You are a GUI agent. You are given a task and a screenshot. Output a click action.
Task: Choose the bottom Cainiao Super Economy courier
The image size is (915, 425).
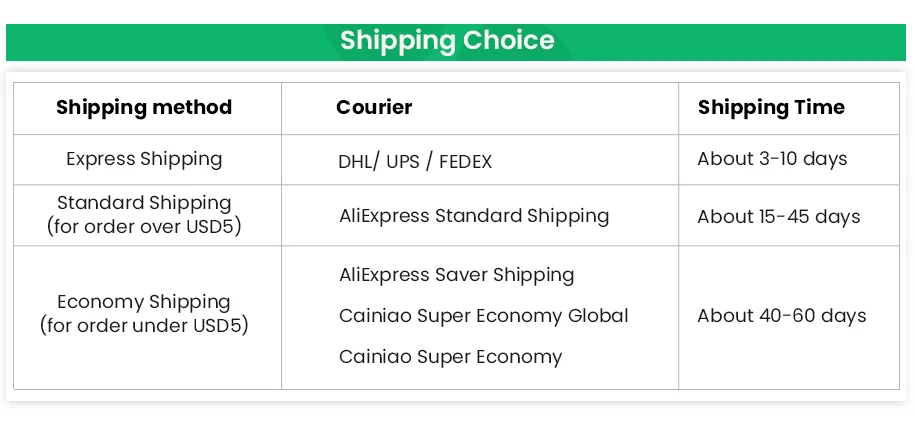[450, 357]
